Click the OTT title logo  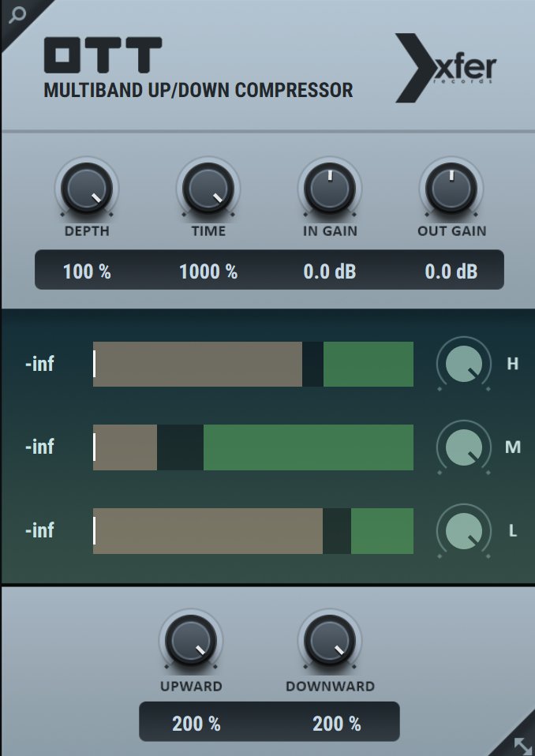(103, 55)
